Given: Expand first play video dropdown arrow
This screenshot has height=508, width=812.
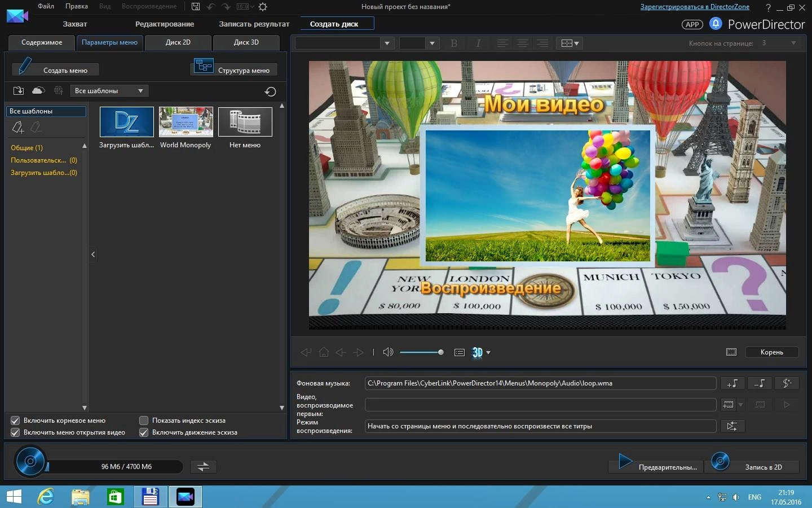Looking at the screenshot, I should (x=741, y=405).
